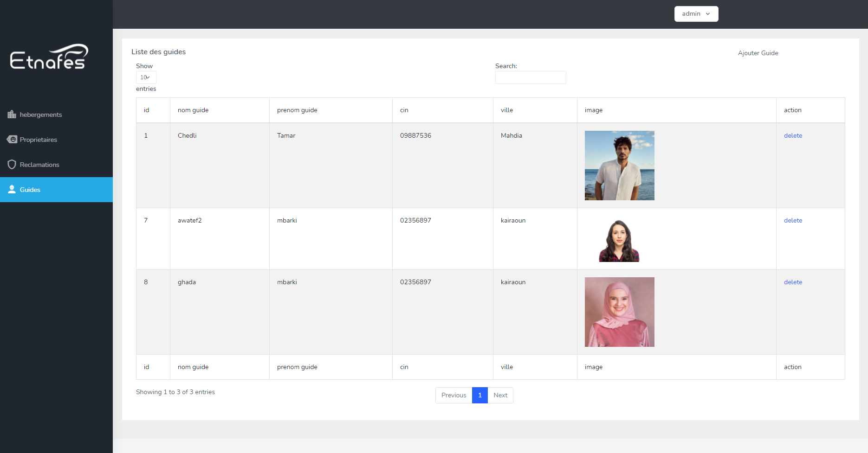Click Chedli's guide photo thumbnail
The width and height of the screenshot is (868, 453).
[619, 166]
